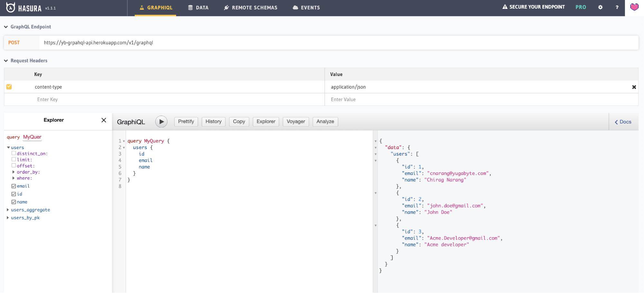644x293 pixels.
Task: Click the Hasura logo icon
Action: 10,7
